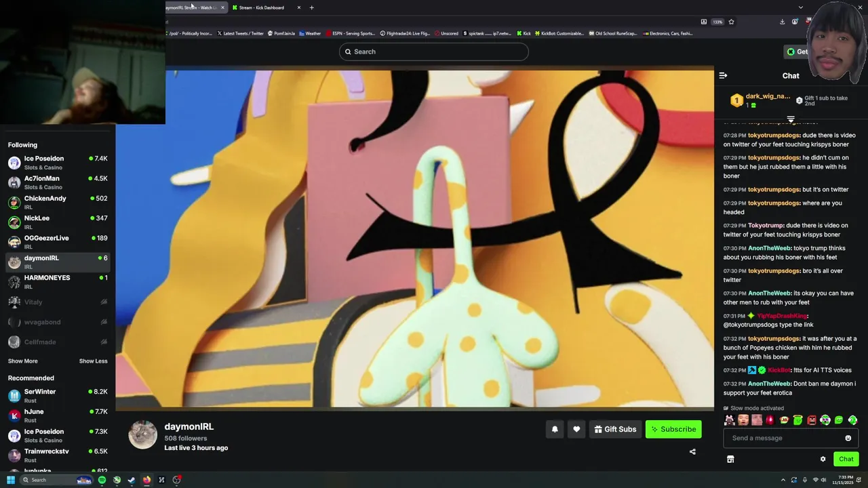Open the /pol/ bookmark
Viewport: 868px width, 488px height.
pyautogui.click(x=191, y=33)
